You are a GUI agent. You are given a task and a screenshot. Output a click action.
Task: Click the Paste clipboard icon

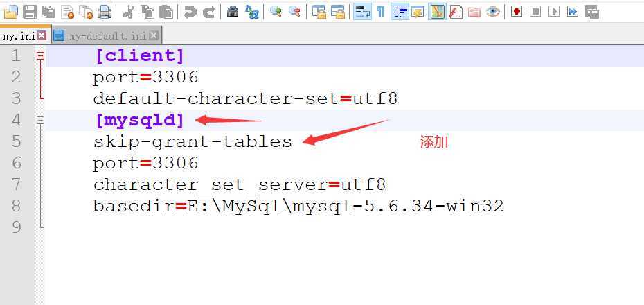[x=166, y=12]
